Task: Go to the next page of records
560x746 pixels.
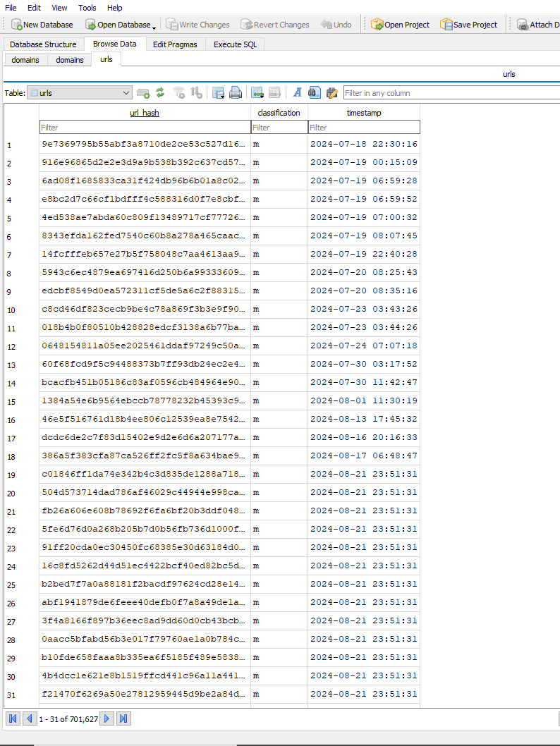Action: click(106, 719)
